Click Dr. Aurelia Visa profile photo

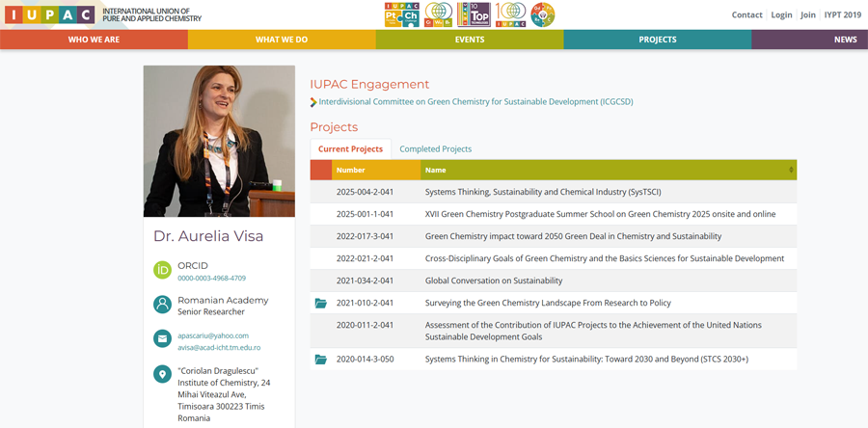[x=219, y=141]
